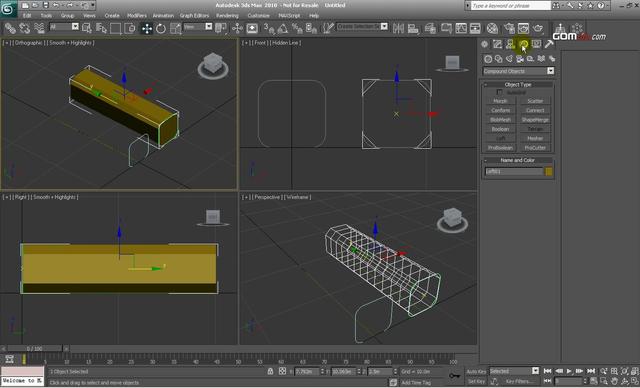Toggle the 3D Snaps button
Image resolution: width=640 pixels, height=388 pixels.
[x=269, y=28]
